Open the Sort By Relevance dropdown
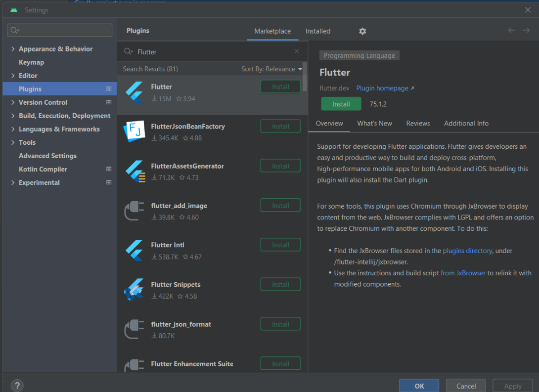Viewport: 539px width, 392px height. click(271, 69)
